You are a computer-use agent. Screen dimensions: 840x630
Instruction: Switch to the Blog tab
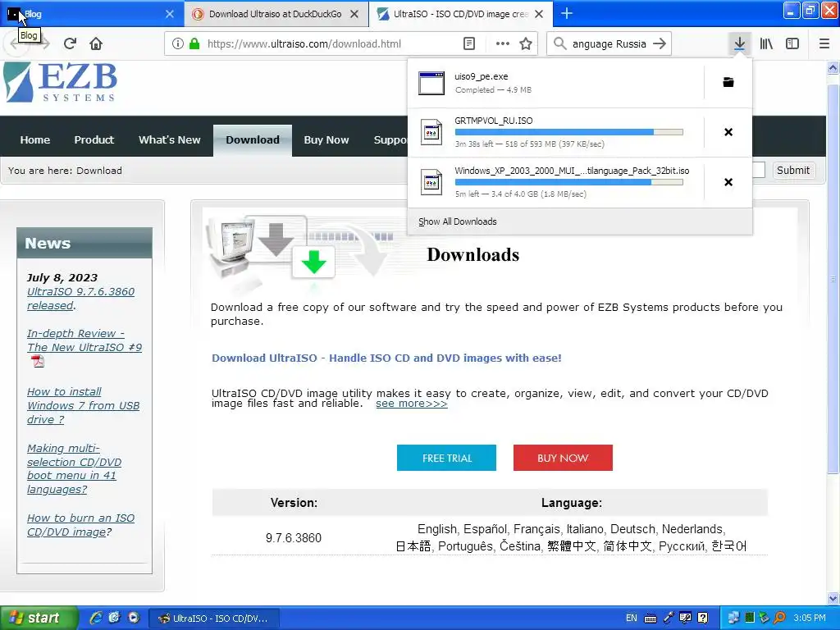coord(91,14)
